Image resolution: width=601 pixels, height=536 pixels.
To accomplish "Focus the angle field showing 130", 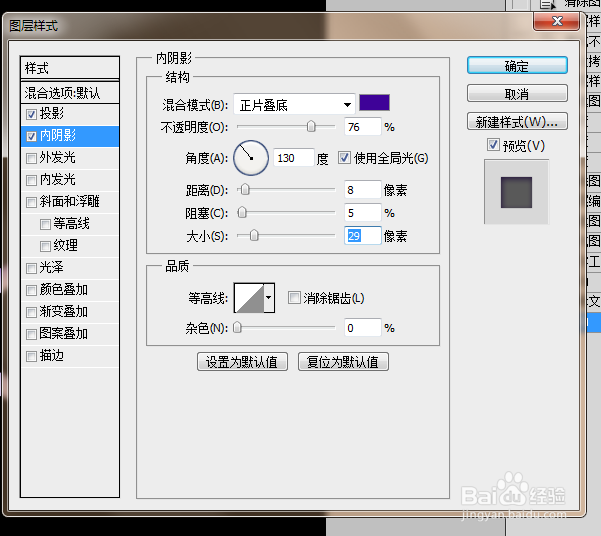I will [294, 158].
